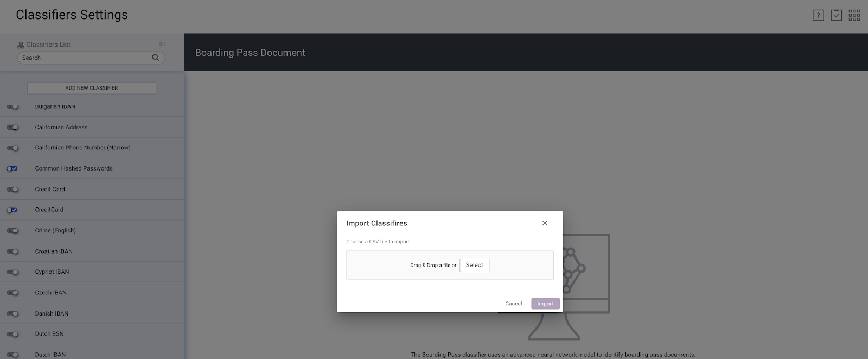
Task: Select Californian Address in the list
Action: [x=92, y=127]
